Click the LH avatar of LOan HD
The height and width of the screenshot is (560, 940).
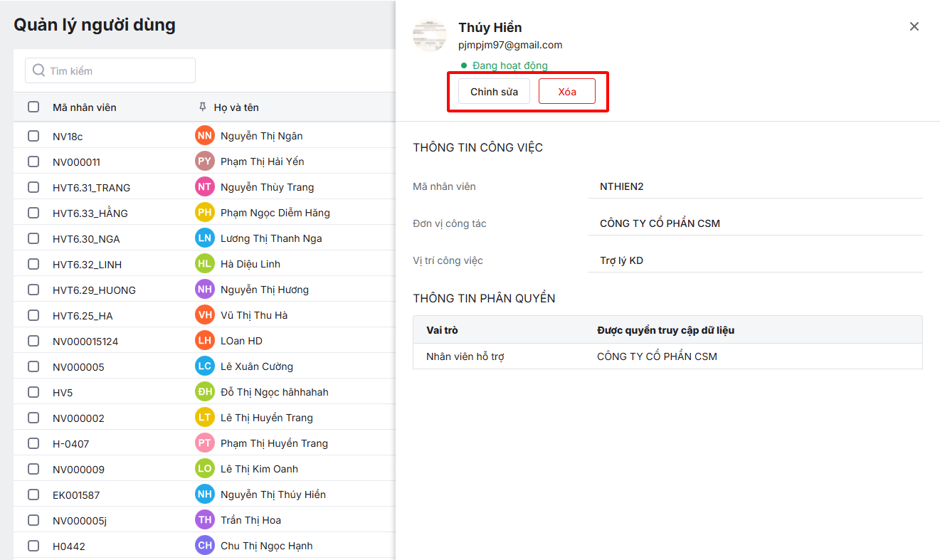coord(205,341)
